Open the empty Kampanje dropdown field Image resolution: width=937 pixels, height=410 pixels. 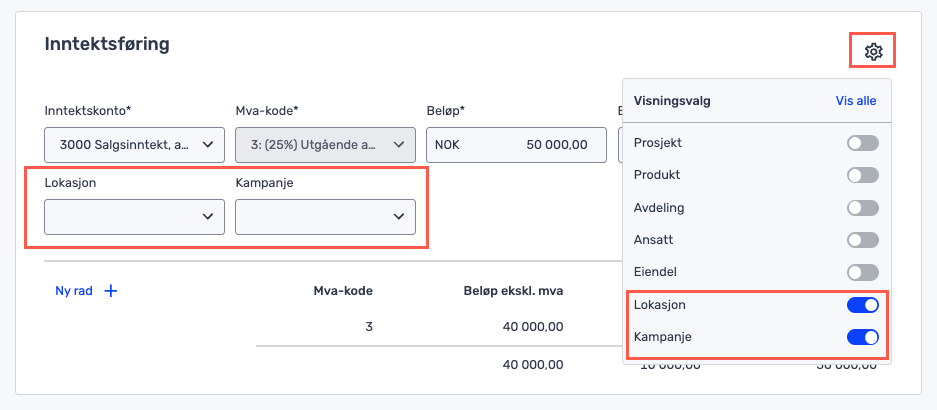tap(325, 216)
